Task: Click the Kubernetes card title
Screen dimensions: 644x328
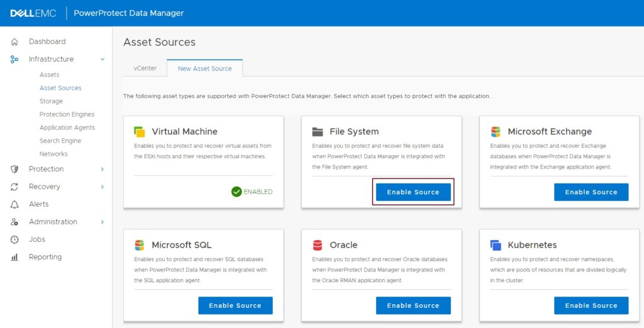Action: (532, 245)
